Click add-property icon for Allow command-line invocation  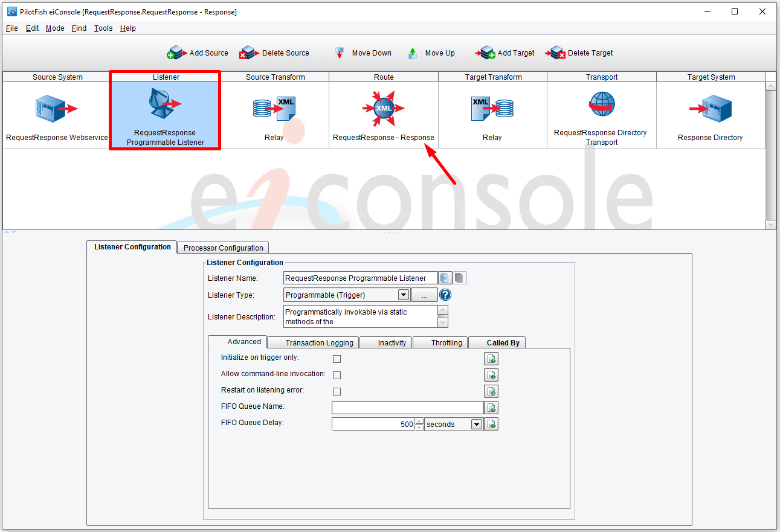tap(491, 375)
